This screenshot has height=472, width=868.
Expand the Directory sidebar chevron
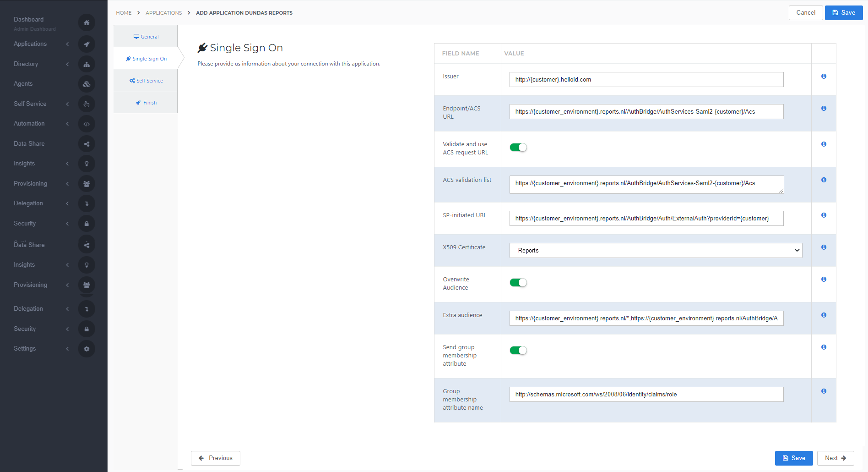[67, 64]
